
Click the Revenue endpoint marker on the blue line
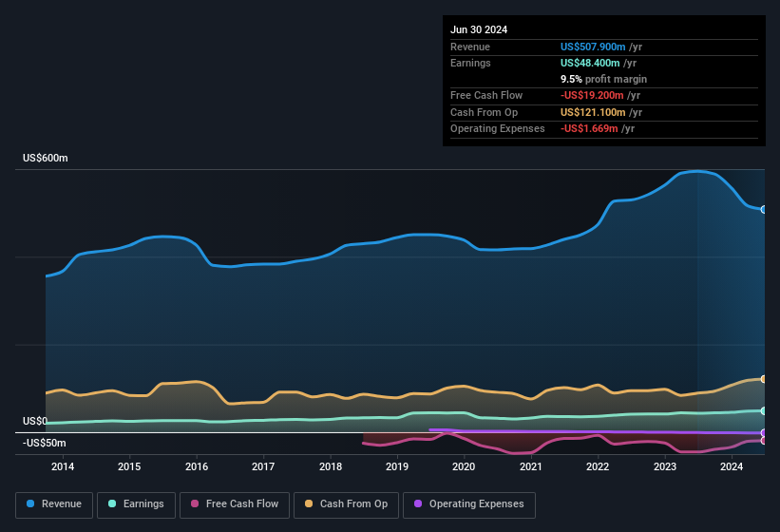[x=764, y=209]
